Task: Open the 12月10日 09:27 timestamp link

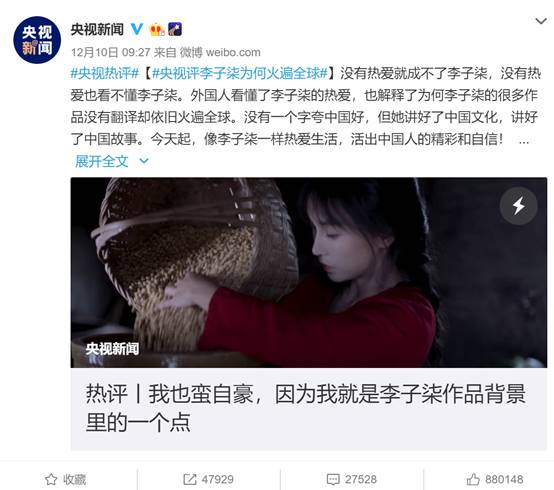Action: (x=111, y=52)
